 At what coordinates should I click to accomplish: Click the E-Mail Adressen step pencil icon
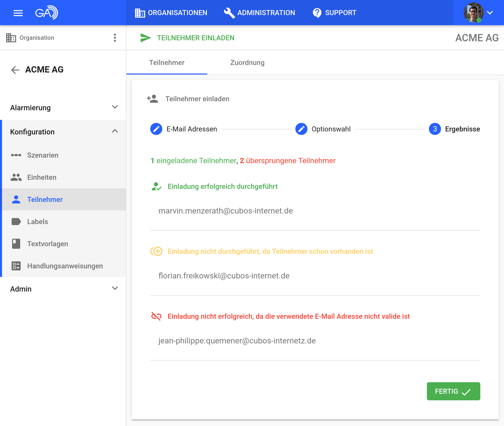pyautogui.click(x=156, y=129)
